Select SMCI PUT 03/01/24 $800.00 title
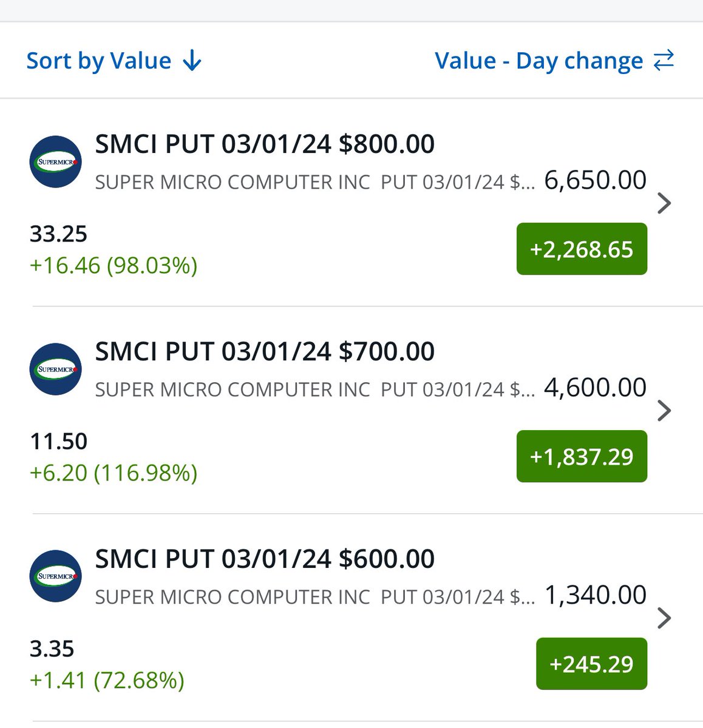This screenshot has height=728, width=703. click(x=265, y=144)
